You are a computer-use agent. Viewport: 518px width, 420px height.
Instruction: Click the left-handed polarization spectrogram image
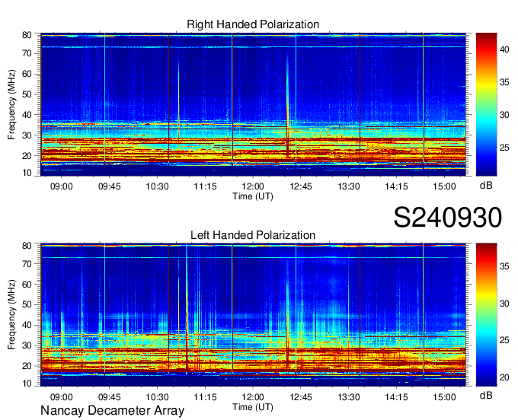click(253, 315)
